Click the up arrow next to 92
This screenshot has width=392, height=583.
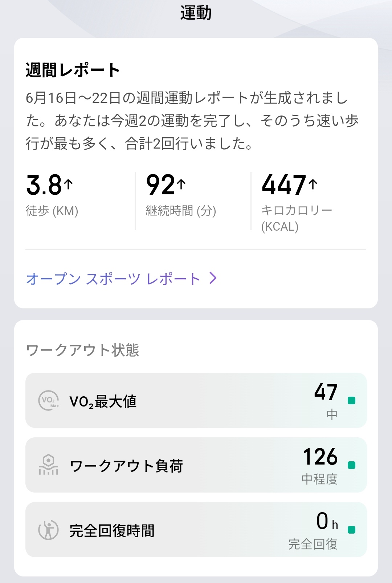point(181,184)
